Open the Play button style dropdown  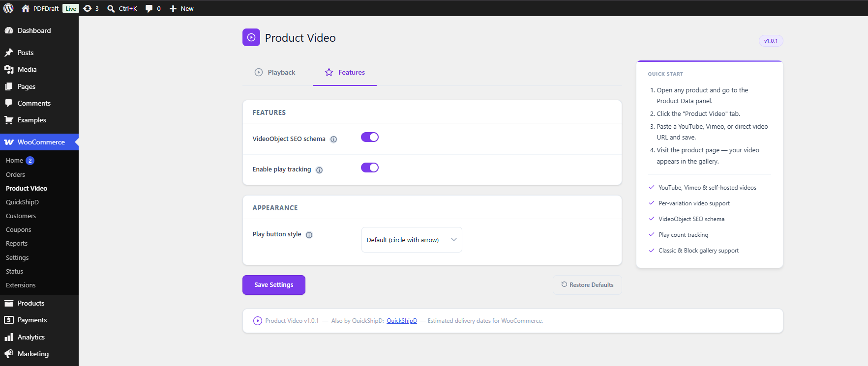412,240
